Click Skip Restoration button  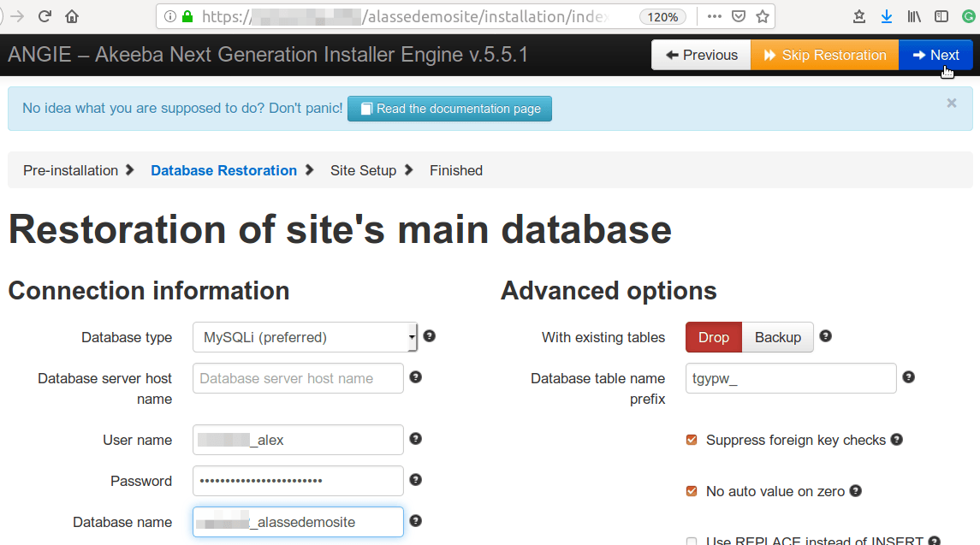825,55
